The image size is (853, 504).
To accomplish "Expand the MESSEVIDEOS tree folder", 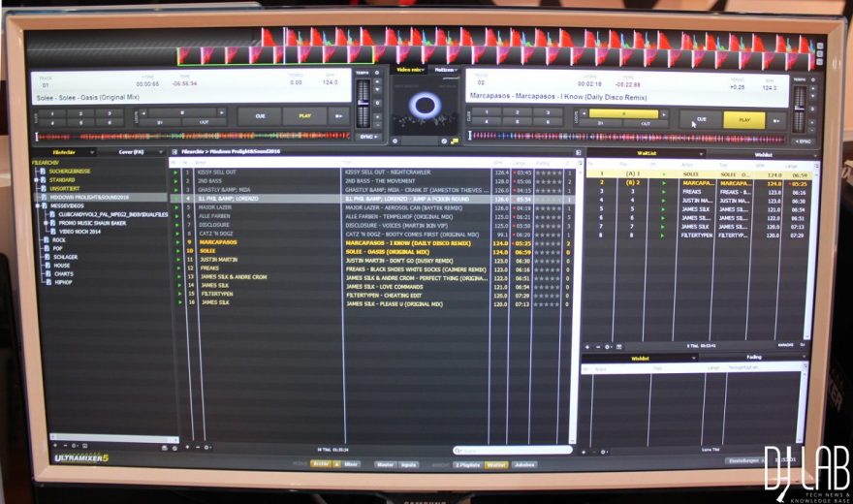I will (36, 205).
